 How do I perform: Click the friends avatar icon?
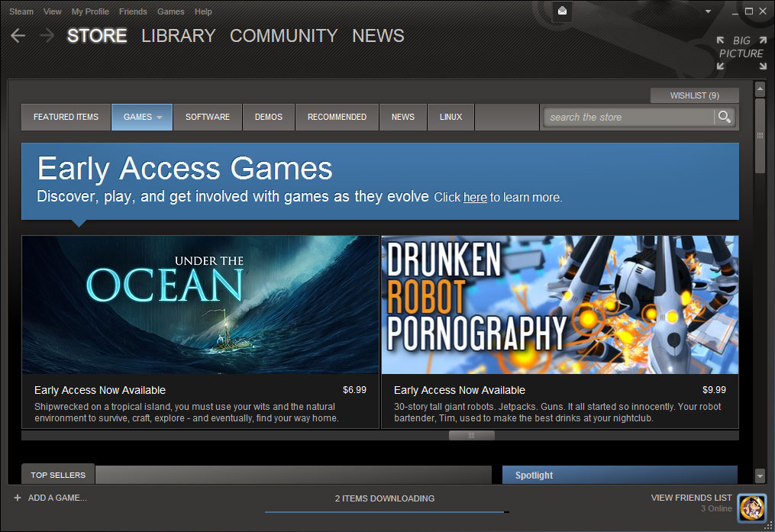pyautogui.click(x=751, y=508)
